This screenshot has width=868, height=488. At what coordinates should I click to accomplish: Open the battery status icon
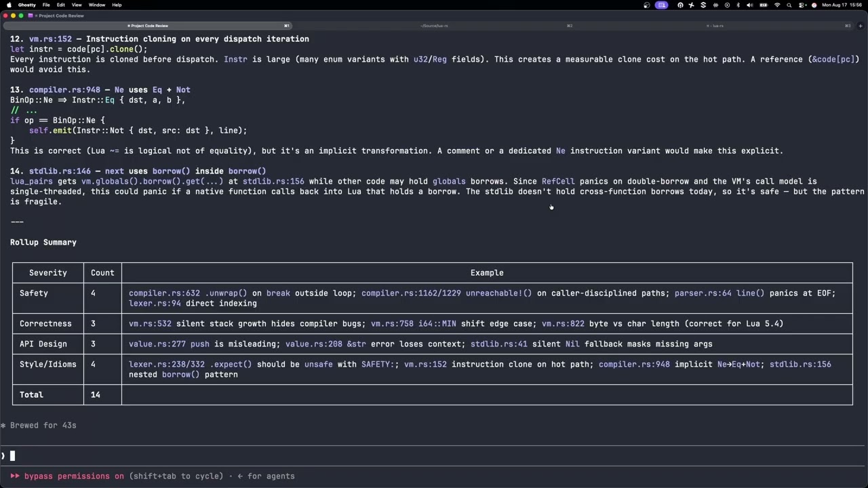pos(764,5)
